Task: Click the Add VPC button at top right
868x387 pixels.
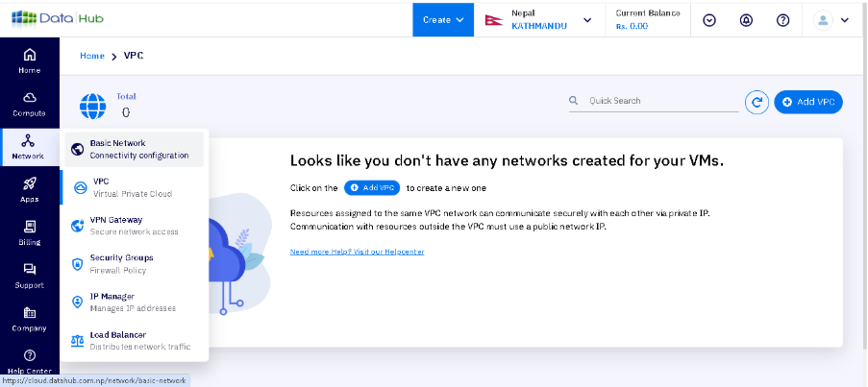Action: pos(808,102)
